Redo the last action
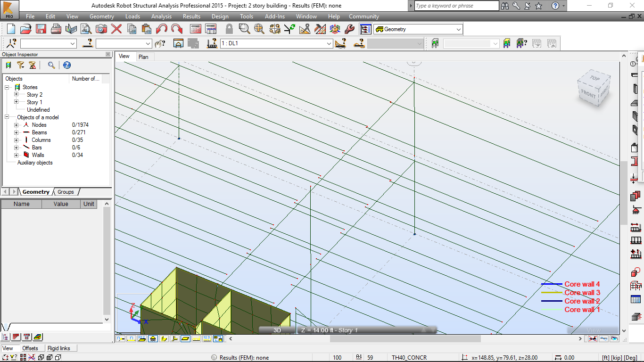Viewport: 644px width, 362px height. tap(177, 29)
